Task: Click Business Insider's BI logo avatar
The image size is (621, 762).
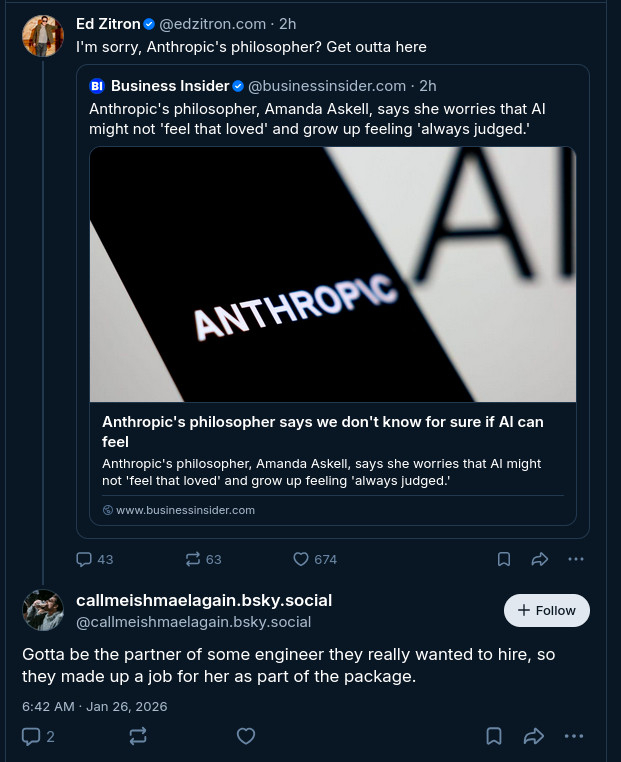Action: point(97,86)
